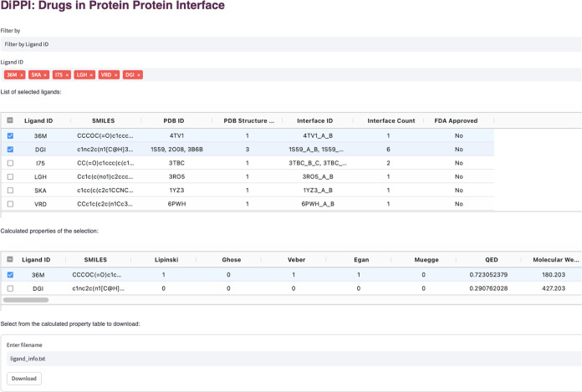Select the LGH SMILES cell Cc1c(c(no1)c2ccc...
This screenshot has height=392, width=582.
coord(105,177)
